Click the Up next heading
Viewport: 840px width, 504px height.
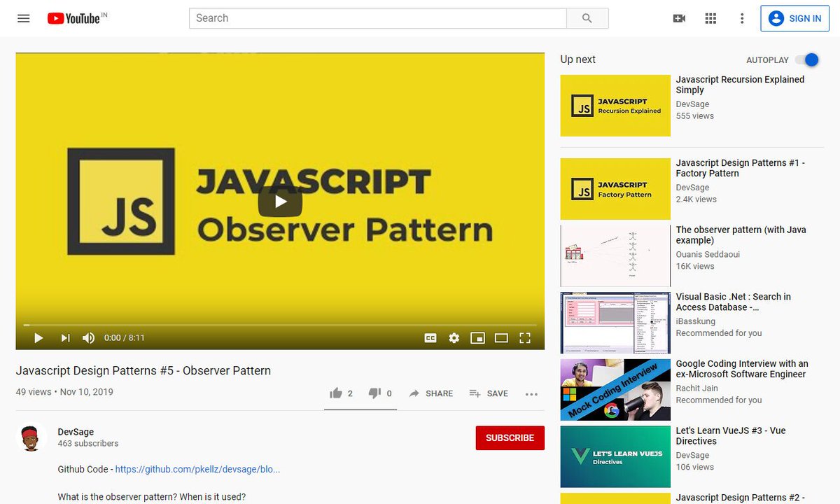click(x=578, y=59)
